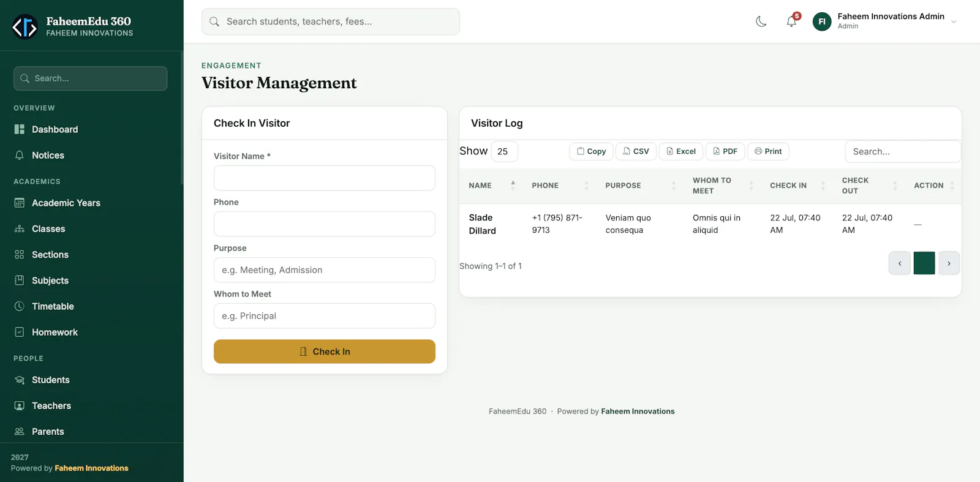Screen dimensions: 980x482
Task: Click the Homework checklist icon
Action: [x=20, y=331]
